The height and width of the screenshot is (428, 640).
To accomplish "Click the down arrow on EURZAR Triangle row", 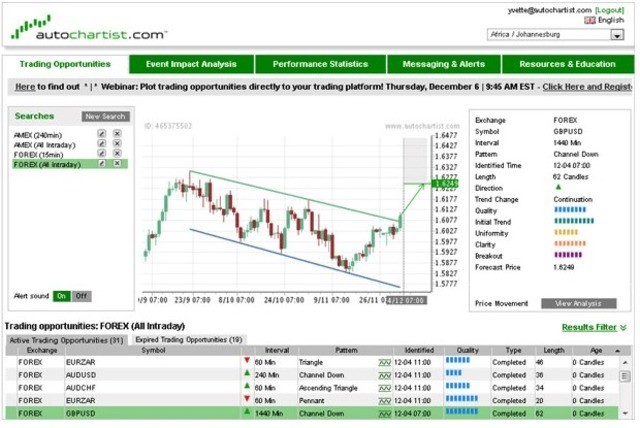I will (x=247, y=361).
